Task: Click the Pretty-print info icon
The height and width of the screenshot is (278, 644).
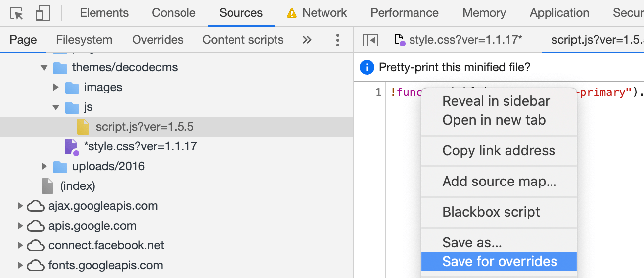Action: 367,67
